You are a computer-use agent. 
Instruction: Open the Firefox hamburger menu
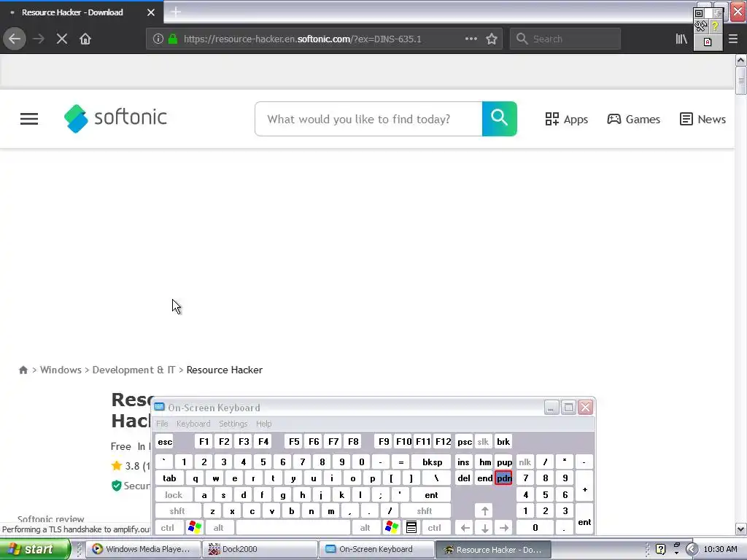click(x=733, y=39)
